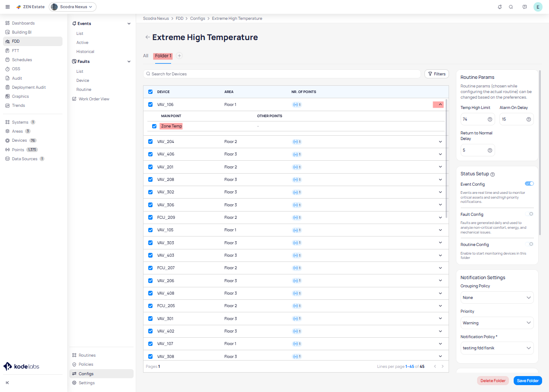Open Routines in the FDD submenu
This screenshot has width=549, height=392.
87,355
